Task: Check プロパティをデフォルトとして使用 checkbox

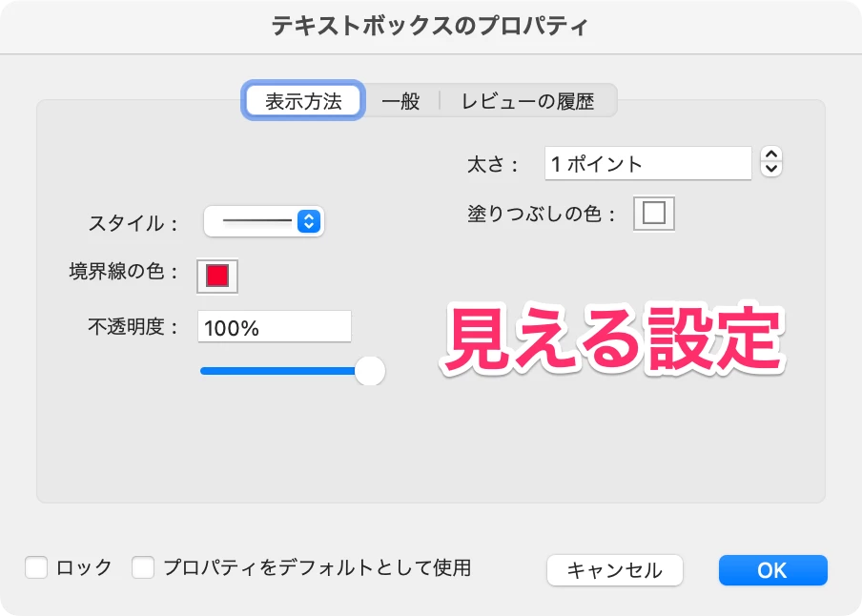Action: coord(143,567)
